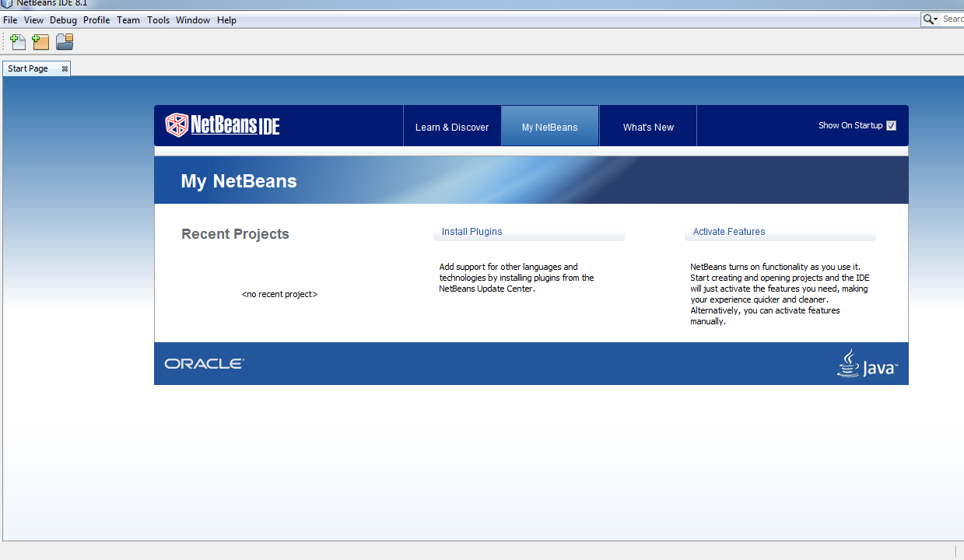Open the File menu

tap(10, 20)
